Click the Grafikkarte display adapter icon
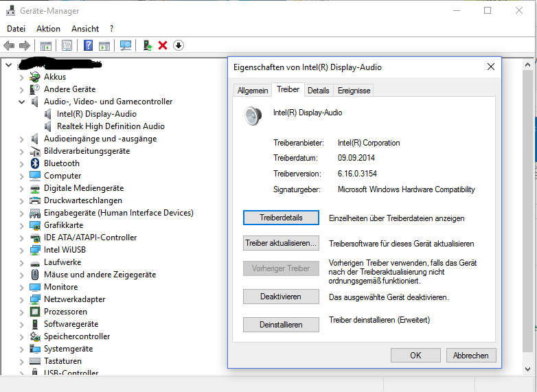Screen dimensions: 537x392 point(35,225)
